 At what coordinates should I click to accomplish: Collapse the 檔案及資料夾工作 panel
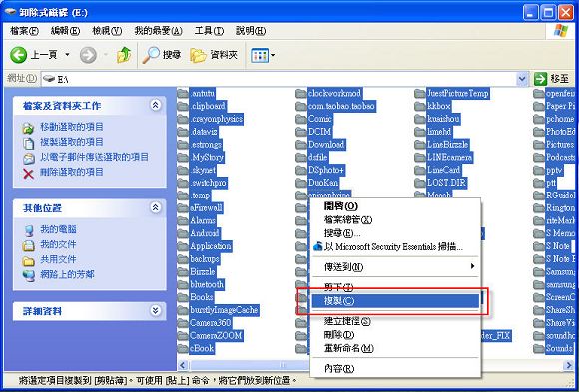[x=156, y=105]
